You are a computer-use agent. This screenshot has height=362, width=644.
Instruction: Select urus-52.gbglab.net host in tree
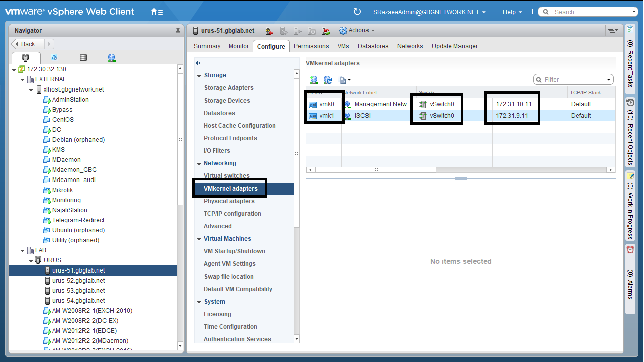(x=78, y=281)
